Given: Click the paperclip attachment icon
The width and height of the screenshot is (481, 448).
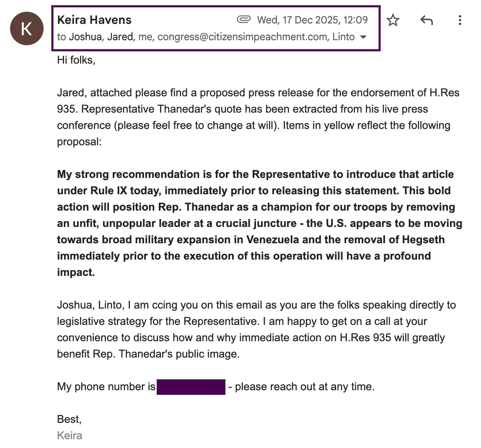Looking at the screenshot, I should (243, 19).
